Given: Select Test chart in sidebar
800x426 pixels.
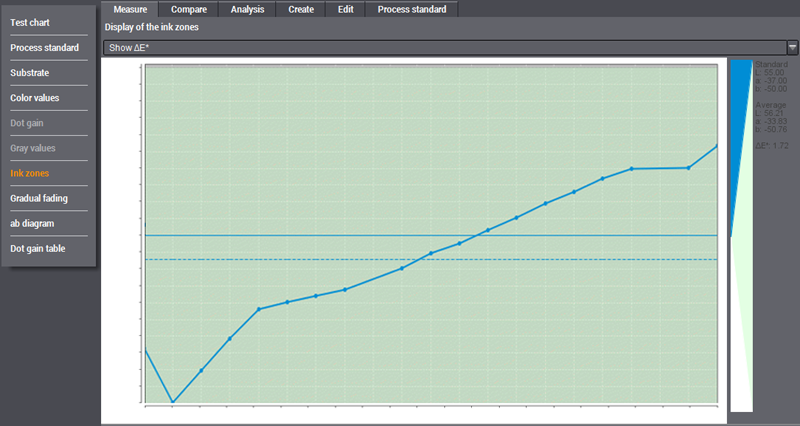Looking at the screenshot, I should tap(30, 22).
